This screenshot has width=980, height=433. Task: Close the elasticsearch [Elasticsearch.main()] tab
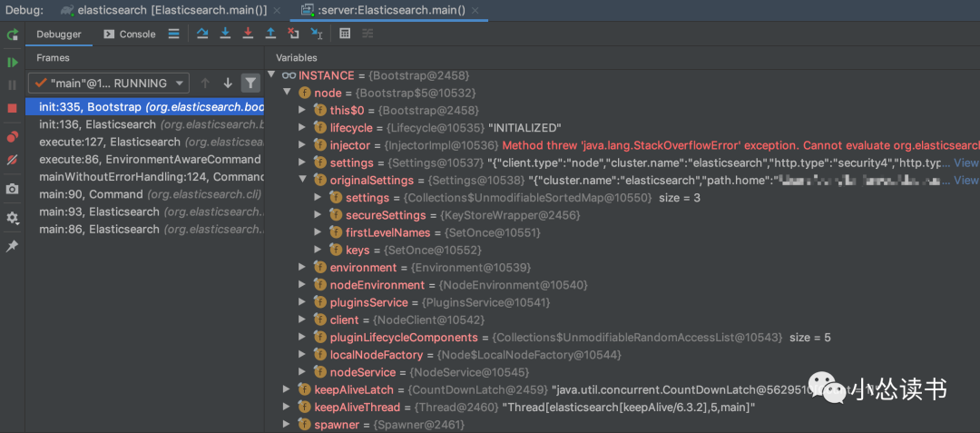(x=279, y=11)
